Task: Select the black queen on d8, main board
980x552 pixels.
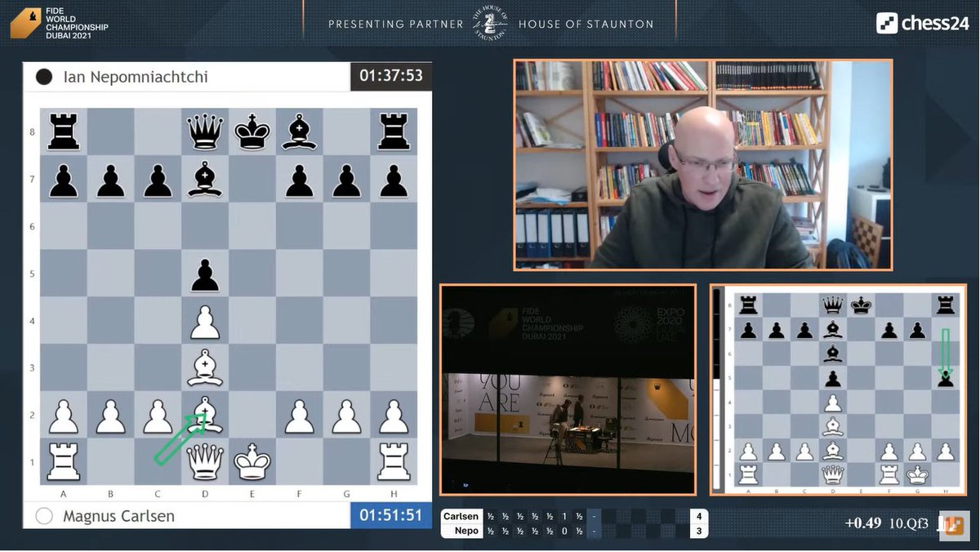Action: tap(205, 131)
